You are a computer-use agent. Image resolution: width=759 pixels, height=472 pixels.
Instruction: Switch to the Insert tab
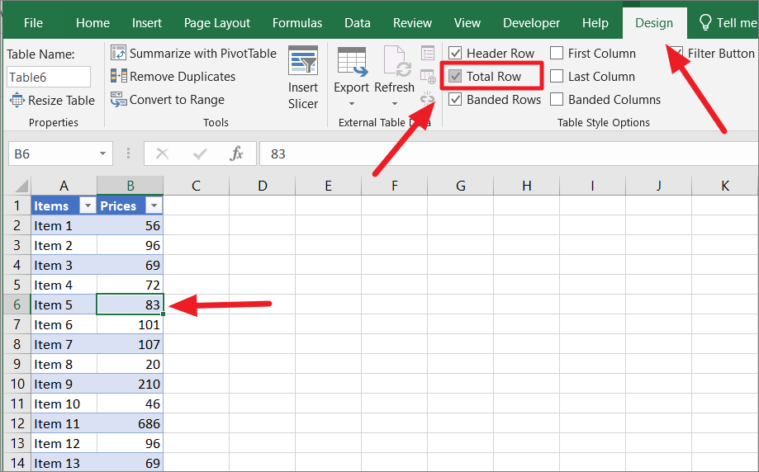click(x=147, y=23)
